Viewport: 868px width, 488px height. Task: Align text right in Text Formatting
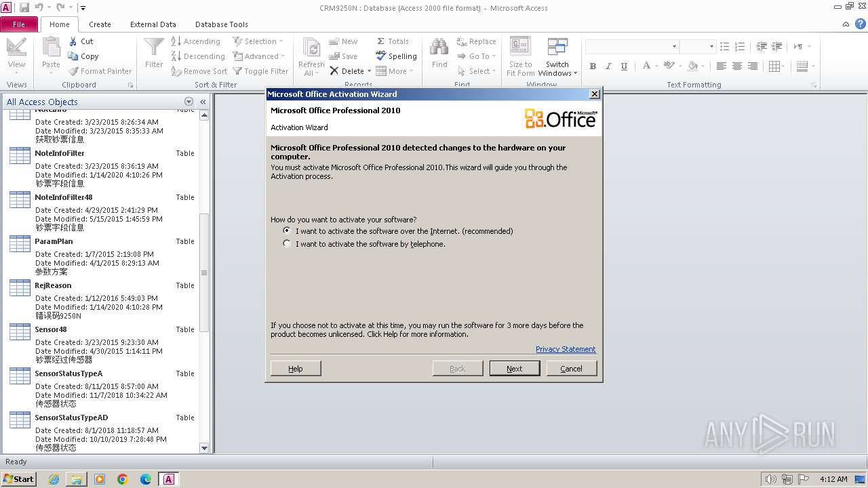click(x=753, y=66)
